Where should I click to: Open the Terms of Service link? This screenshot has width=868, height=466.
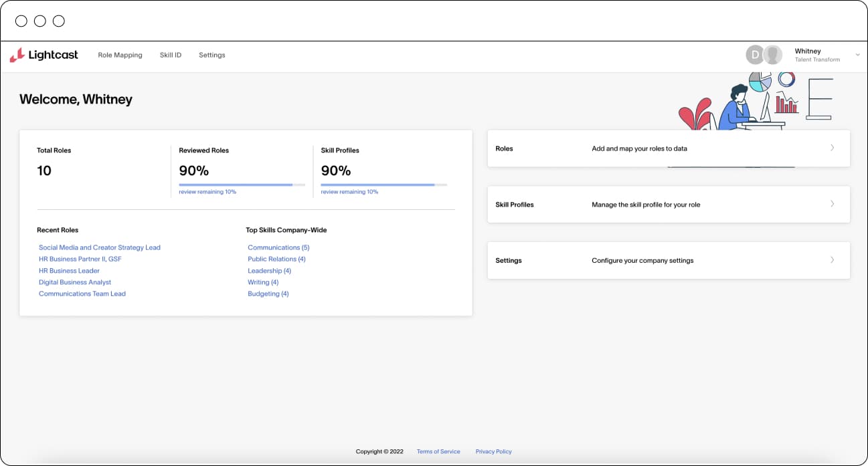pyautogui.click(x=438, y=451)
